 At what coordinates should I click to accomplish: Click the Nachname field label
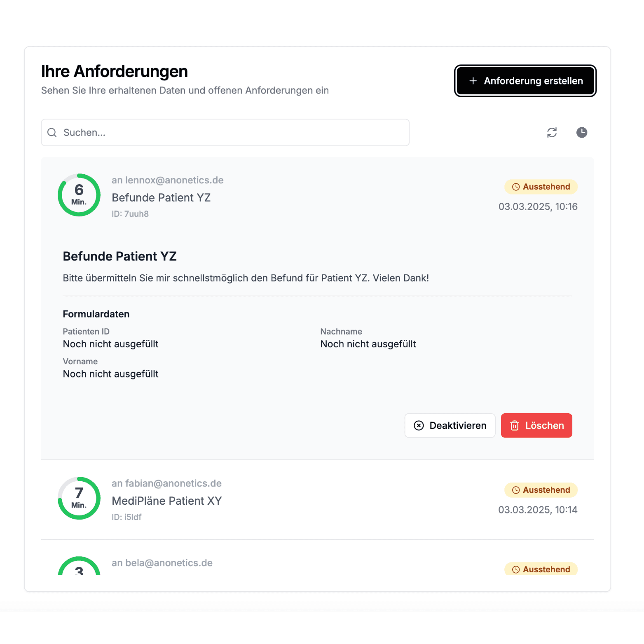pos(341,331)
